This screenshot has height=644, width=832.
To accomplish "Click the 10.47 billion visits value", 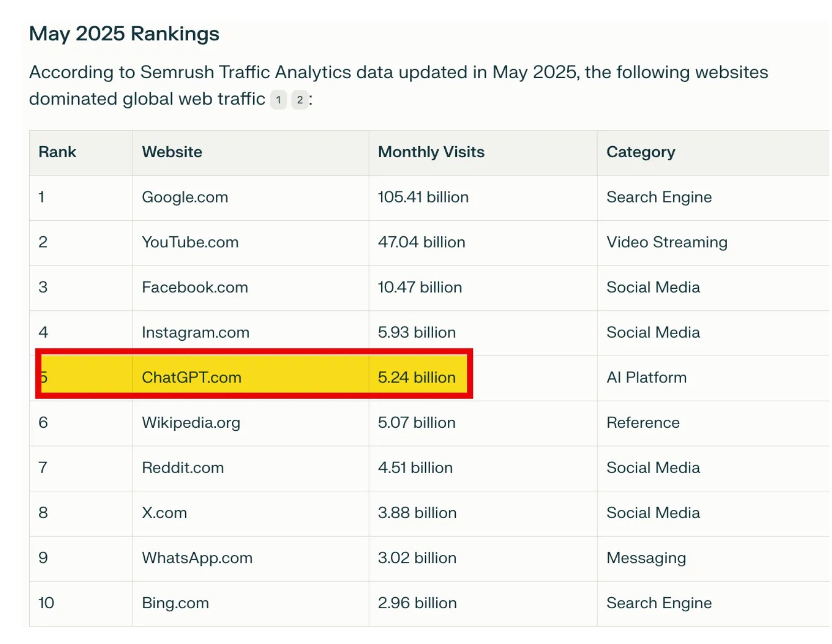I will (x=420, y=287).
